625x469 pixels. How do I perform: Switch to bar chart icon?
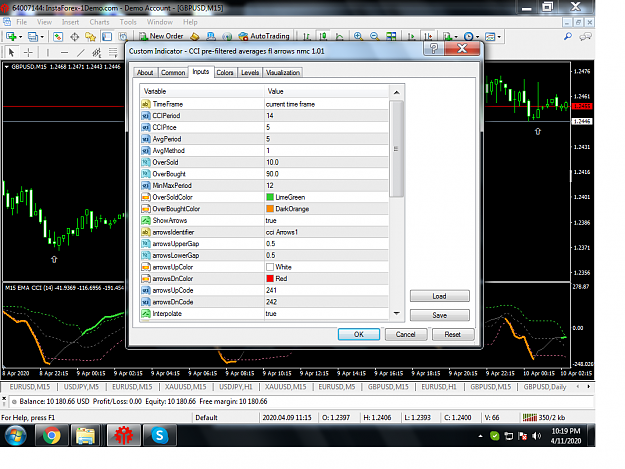pyautogui.click(x=307, y=37)
